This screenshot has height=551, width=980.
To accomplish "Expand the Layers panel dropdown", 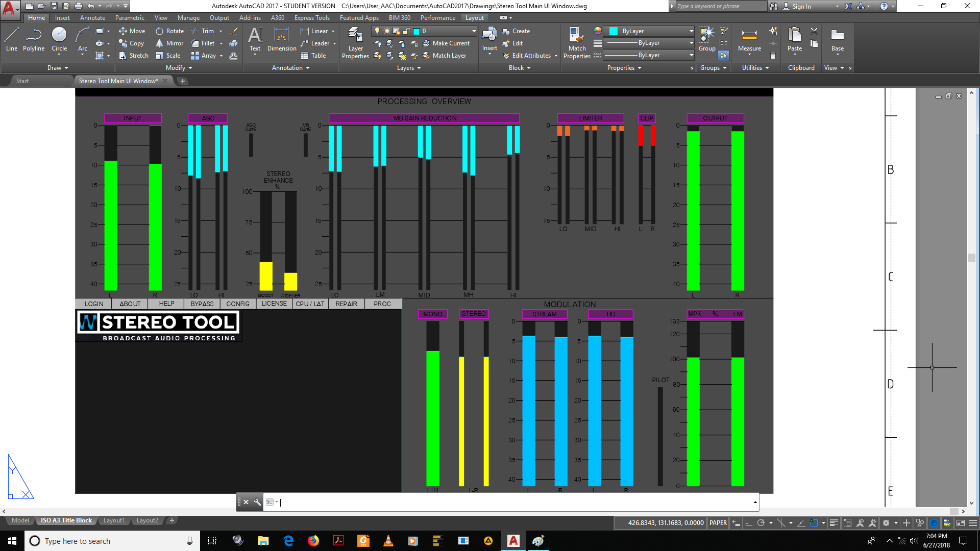I will tap(409, 68).
